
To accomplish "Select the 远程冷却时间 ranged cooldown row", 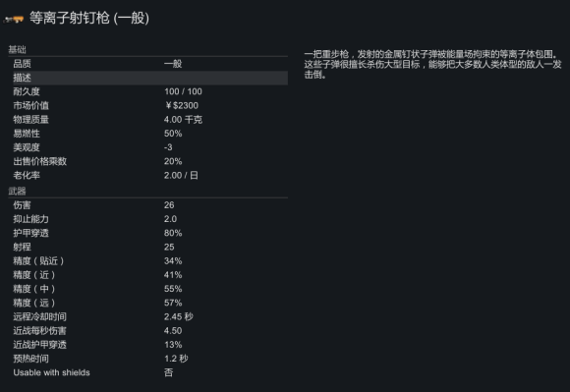I will tap(148, 316).
